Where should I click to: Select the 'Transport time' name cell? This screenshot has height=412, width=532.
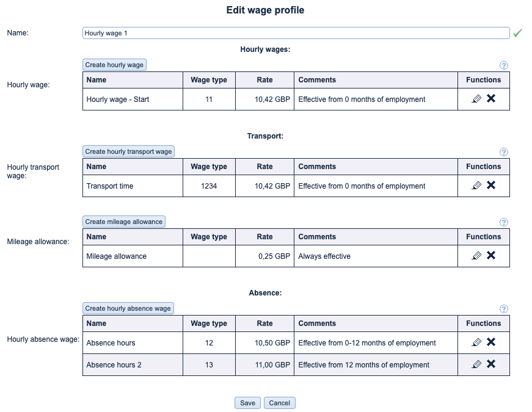[x=133, y=186]
